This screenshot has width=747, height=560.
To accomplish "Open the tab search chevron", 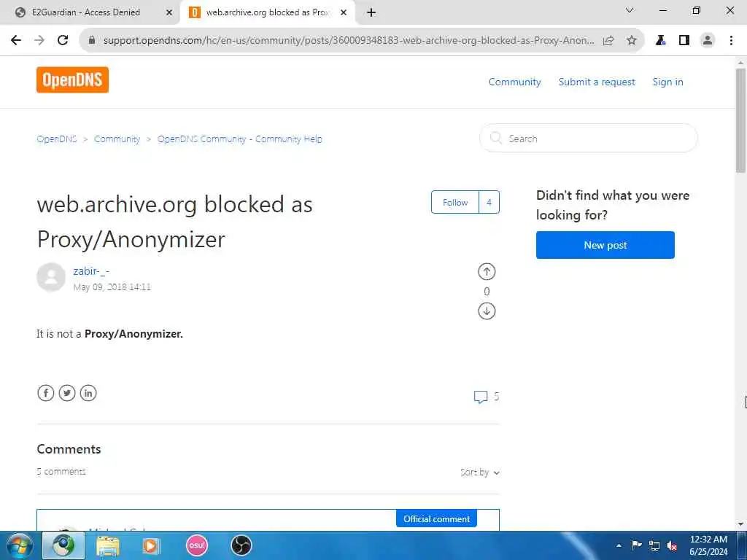I will click(x=630, y=10).
